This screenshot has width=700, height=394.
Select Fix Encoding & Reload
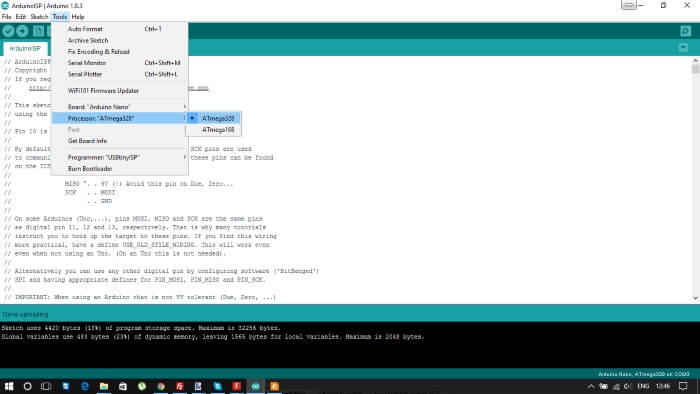point(119,52)
